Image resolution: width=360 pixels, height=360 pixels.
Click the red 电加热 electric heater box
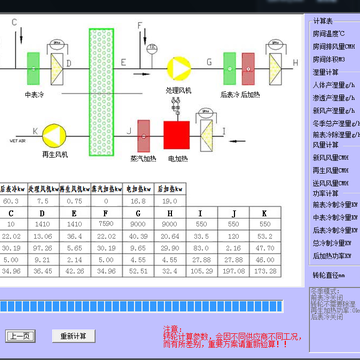click(x=177, y=135)
